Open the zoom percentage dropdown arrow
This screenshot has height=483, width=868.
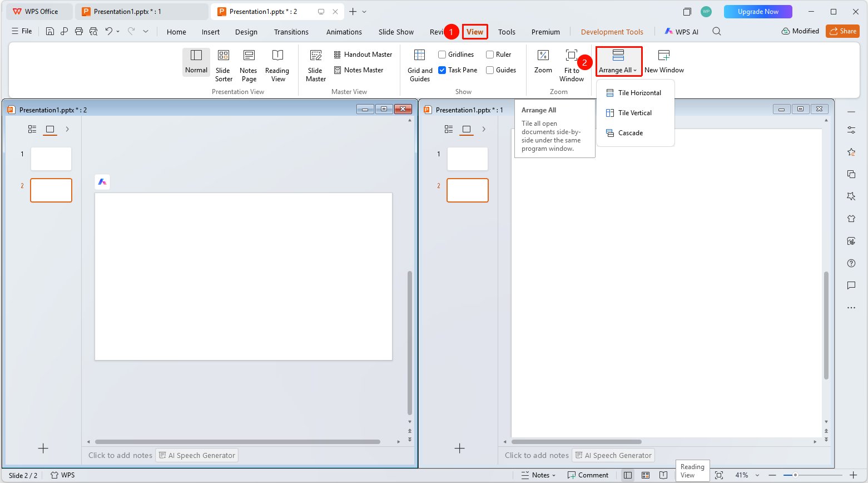click(757, 475)
